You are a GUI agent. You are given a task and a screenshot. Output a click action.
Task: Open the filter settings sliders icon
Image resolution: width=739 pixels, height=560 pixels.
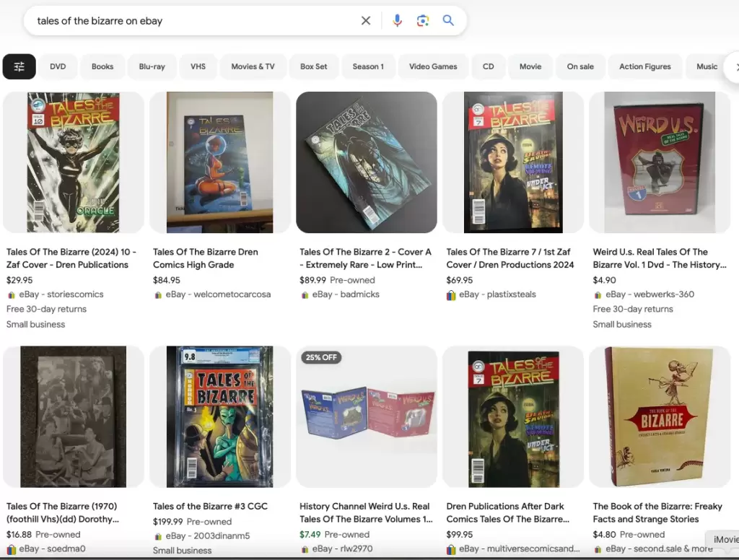19,66
